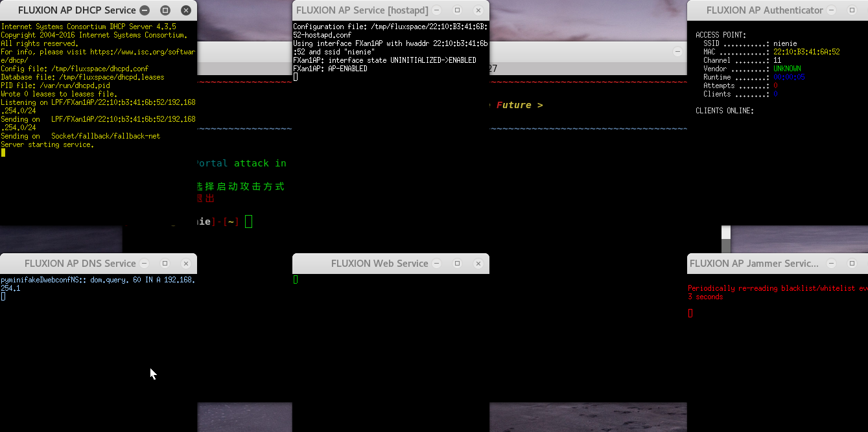Minimize the FLUXION AP DHCP Service window
Image resolution: width=868 pixels, height=432 pixels.
click(145, 10)
